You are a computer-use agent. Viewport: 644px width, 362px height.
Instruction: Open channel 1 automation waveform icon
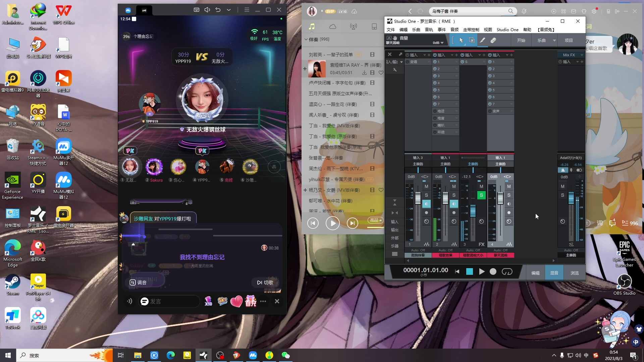pyautogui.click(x=426, y=244)
